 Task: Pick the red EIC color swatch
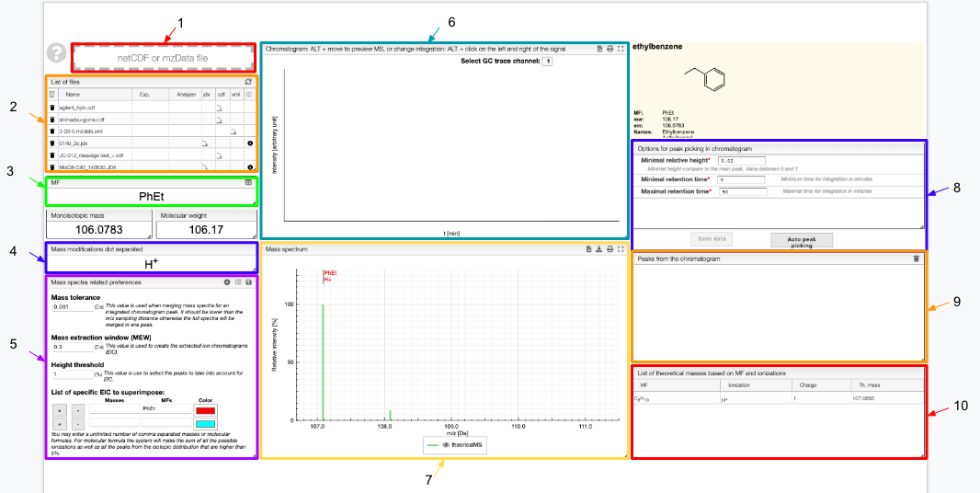206,410
